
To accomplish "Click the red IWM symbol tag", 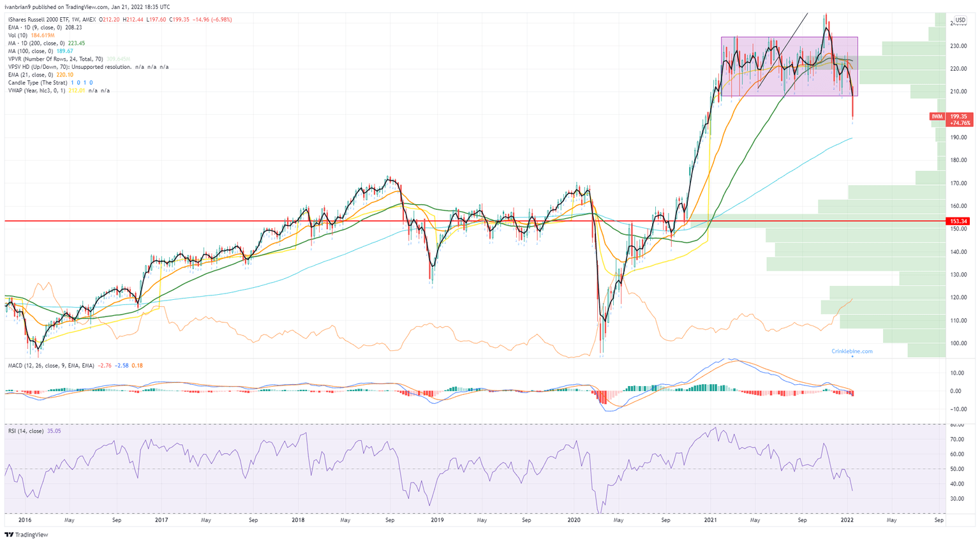I will click(937, 117).
